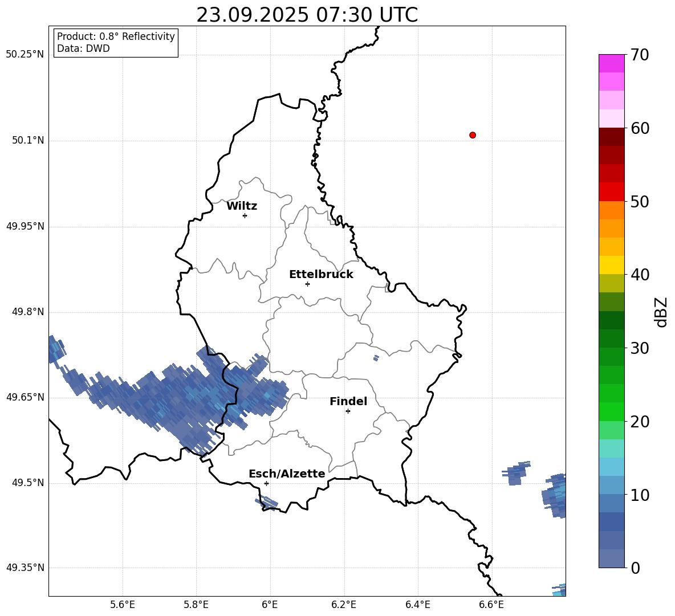Click the dark green colorbar segment above 30
Viewport: 675px width, 616px height.
[611, 338]
